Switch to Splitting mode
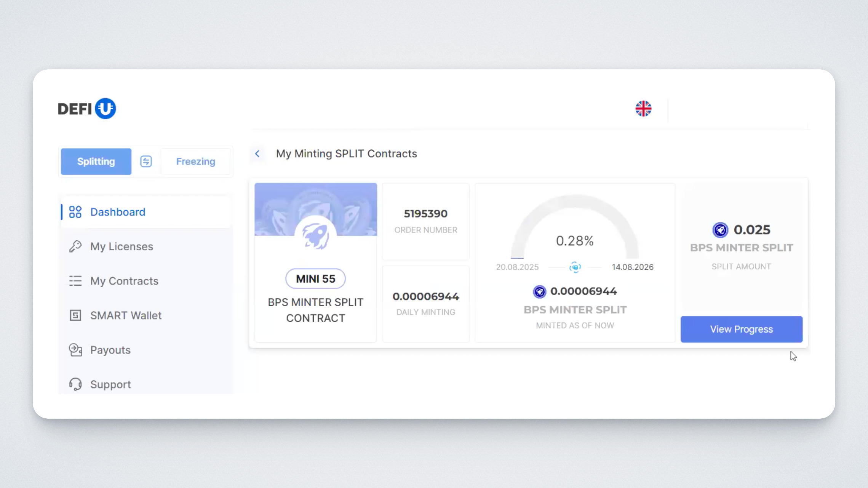The height and width of the screenshot is (488, 868). pyautogui.click(x=96, y=161)
